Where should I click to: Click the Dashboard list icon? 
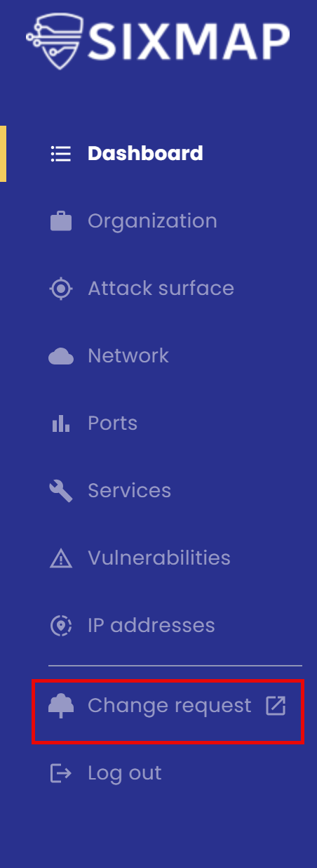coord(61,154)
